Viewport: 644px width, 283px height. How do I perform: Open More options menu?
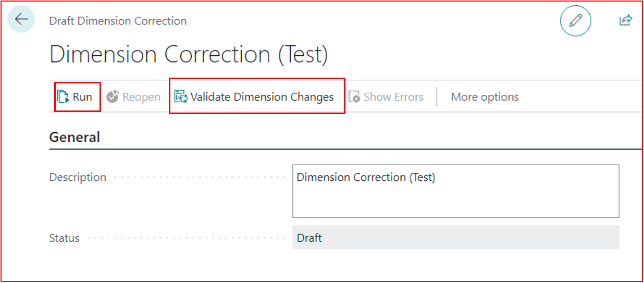pos(485,97)
